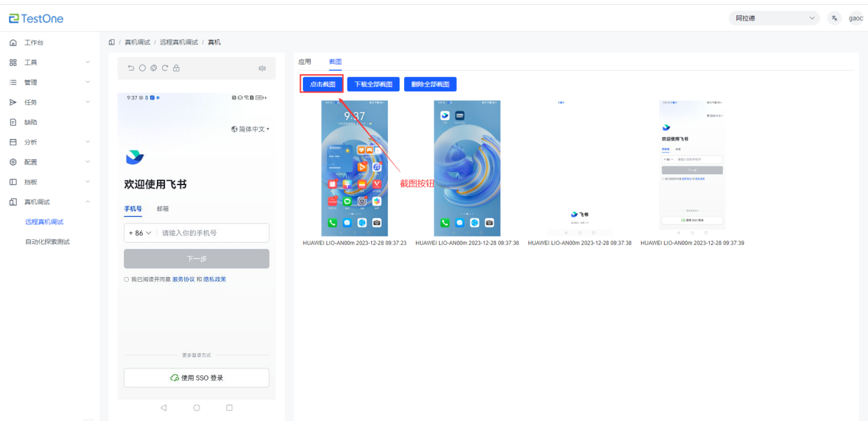Collapse the 真机调试 sidebar menu
Viewport: 868px width, 421px height.
pyautogui.click(x=87, y=202)
